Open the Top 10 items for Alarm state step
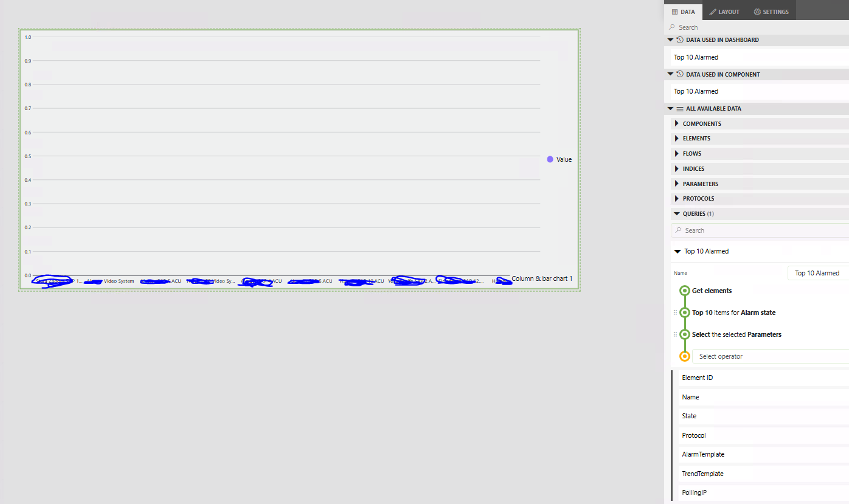The height and width of the screenshot is (504, 849). click(x=733, y=312)
